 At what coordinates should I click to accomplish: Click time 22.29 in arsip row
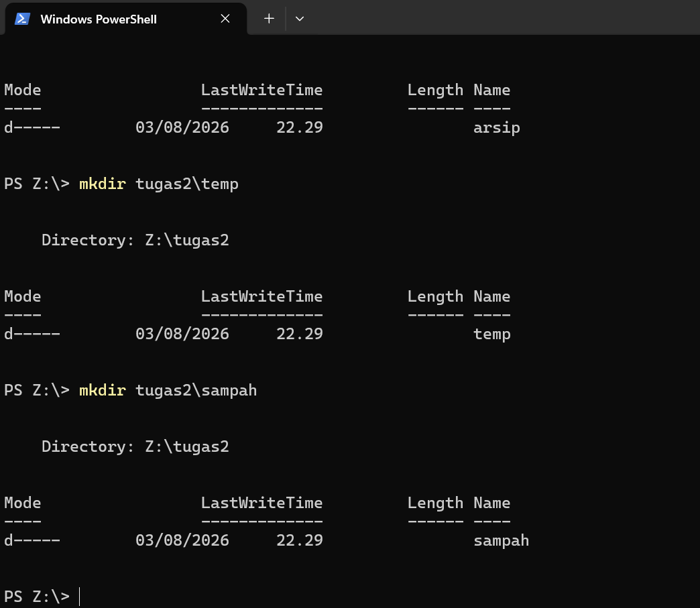300,127
